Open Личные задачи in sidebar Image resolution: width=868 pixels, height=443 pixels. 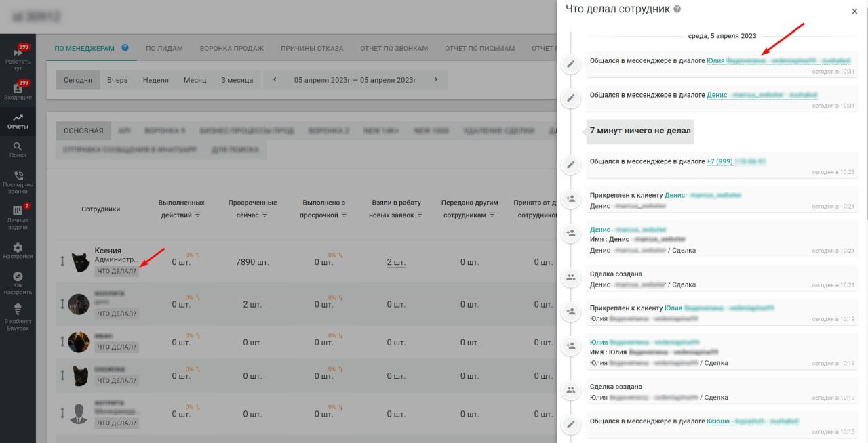coord(18,214)
